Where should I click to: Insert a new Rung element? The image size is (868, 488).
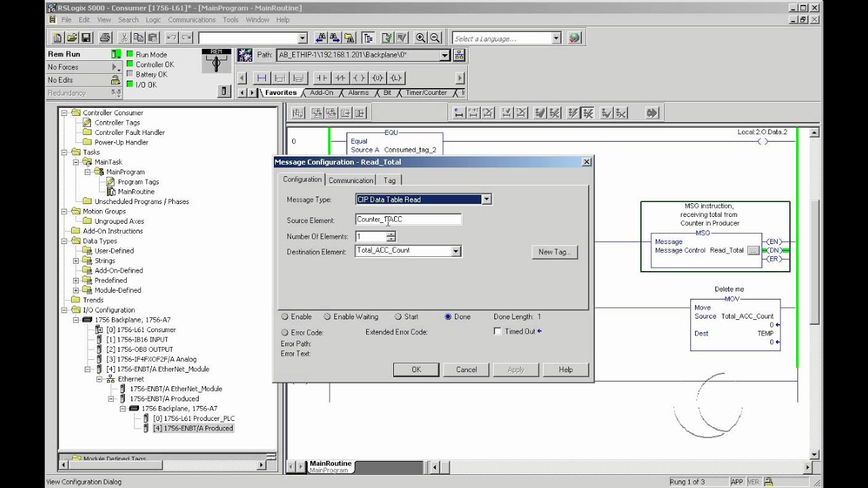[x=261, y=78]
